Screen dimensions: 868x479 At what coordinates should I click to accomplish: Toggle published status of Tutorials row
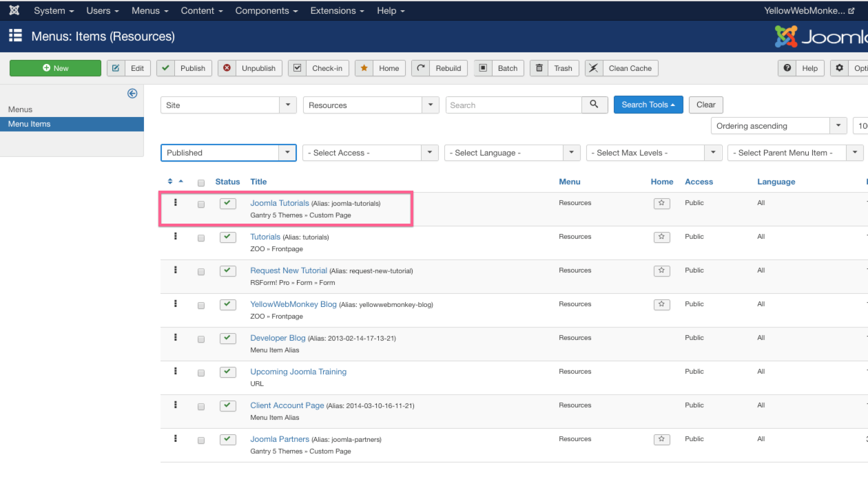[228, 237]
